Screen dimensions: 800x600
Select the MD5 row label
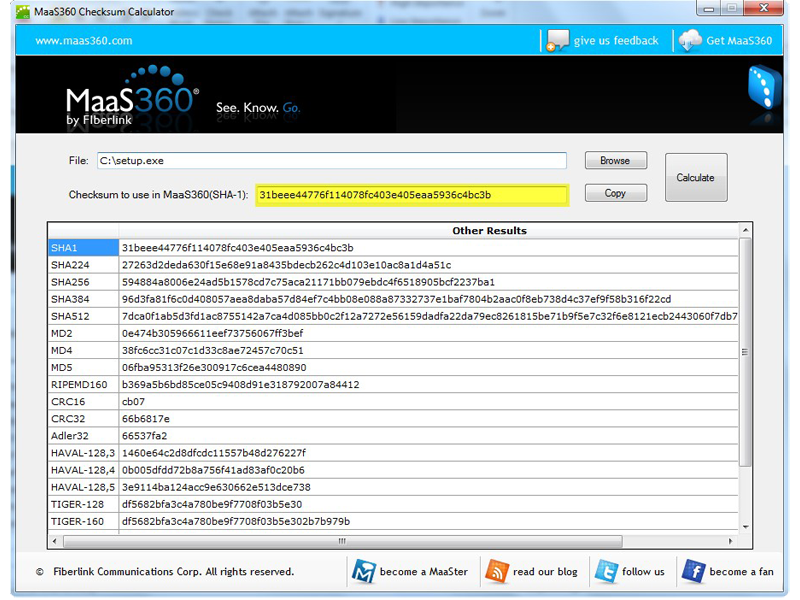click(84, 368)
